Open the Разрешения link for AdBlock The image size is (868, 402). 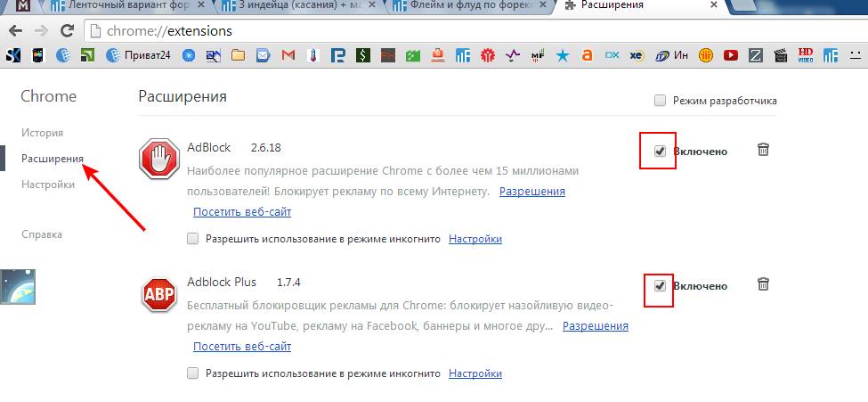531,191
